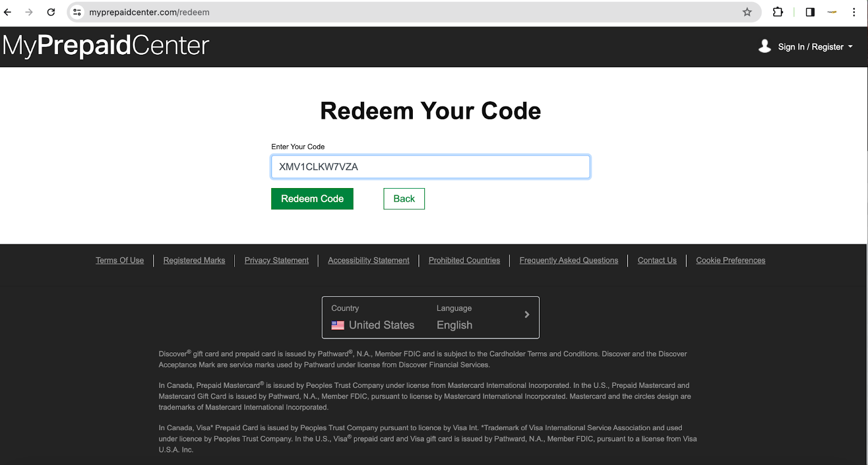Click the Back button
868x465 pixels.
click(x=404, y=199)
